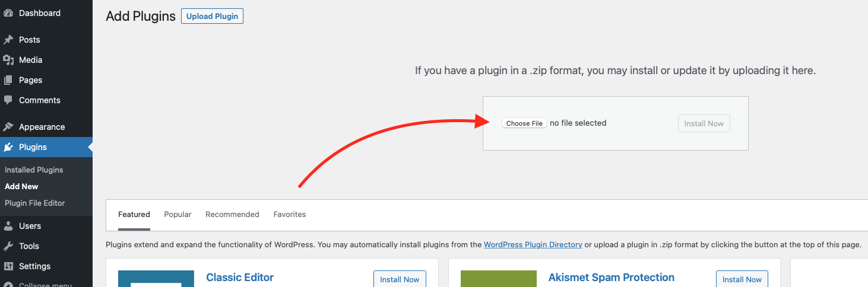The image size is (868, 287).
Task: Select the Favorites tab
Action: click(290, 215)
